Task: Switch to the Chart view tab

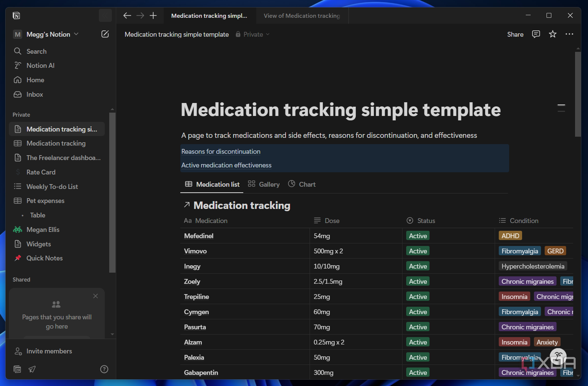Action: point(302,184)
